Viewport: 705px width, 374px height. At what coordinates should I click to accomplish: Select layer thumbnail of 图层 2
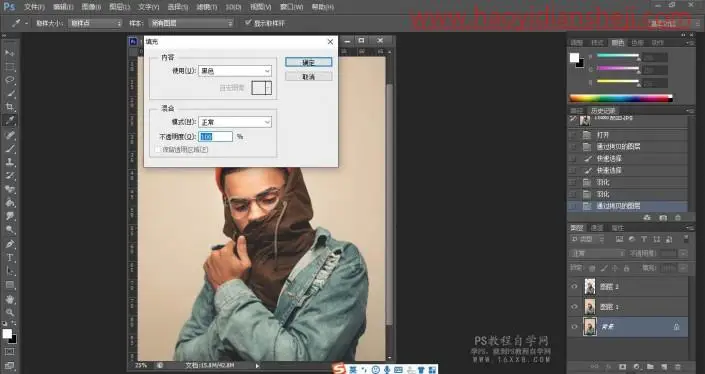589,286
